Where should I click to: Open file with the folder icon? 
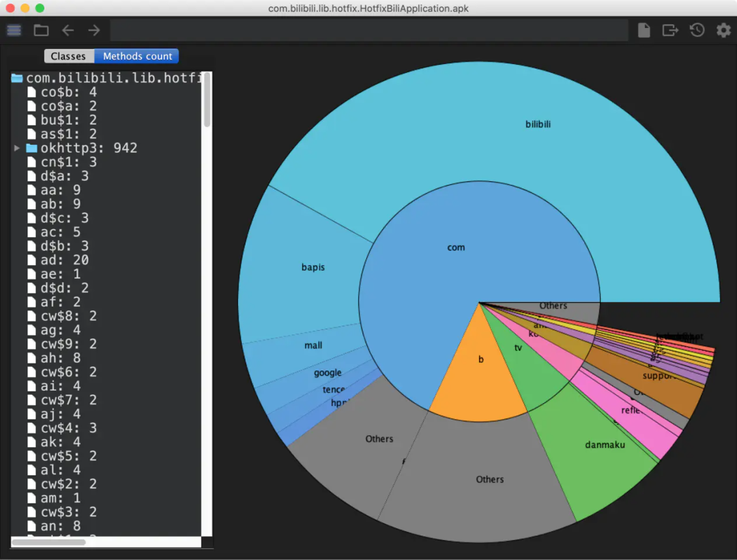42,31
